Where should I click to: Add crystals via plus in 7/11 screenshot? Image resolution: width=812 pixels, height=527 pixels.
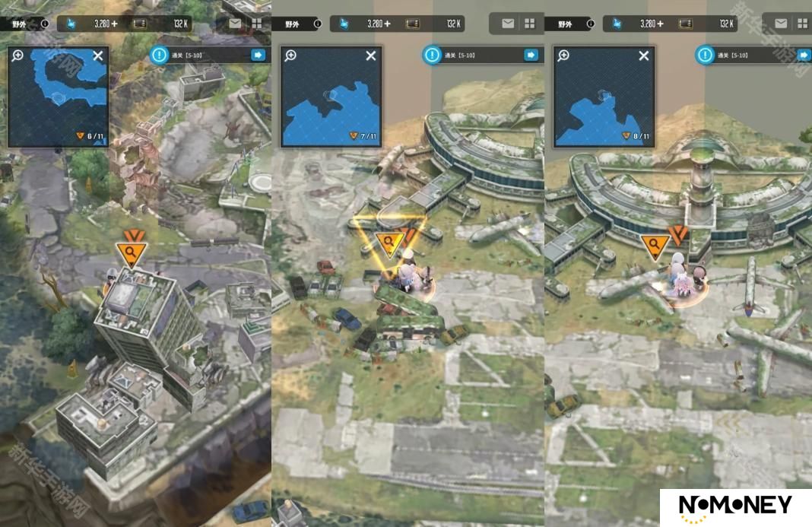coord(387,24)
